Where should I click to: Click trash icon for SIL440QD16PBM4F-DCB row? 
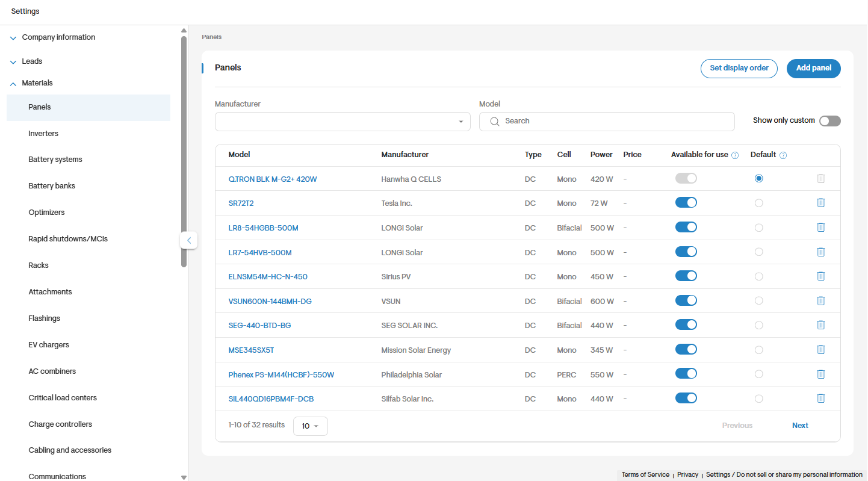[820, 399]
